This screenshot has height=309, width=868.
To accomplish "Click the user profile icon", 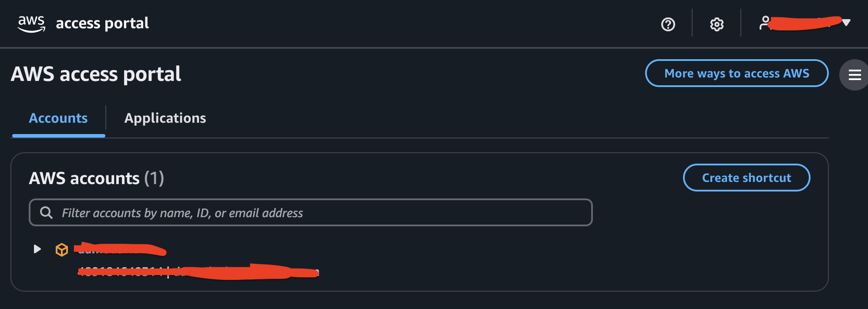I will (765, 23).
